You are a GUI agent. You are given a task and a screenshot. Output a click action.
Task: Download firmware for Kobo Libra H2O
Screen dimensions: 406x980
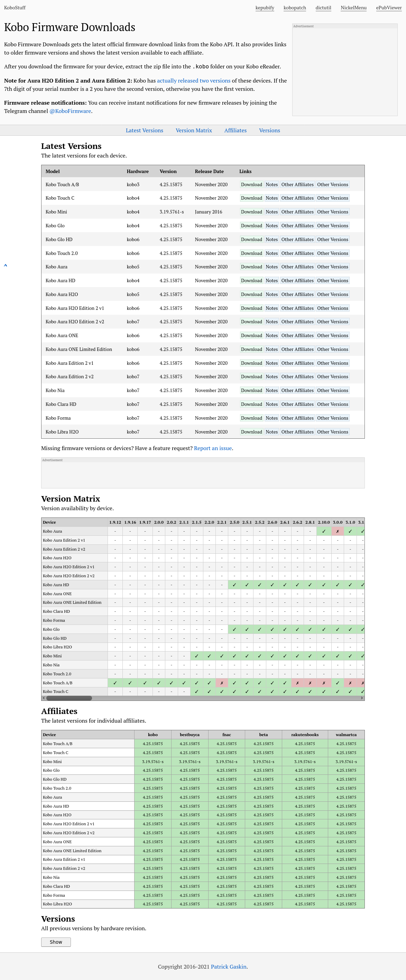(251, 432)
